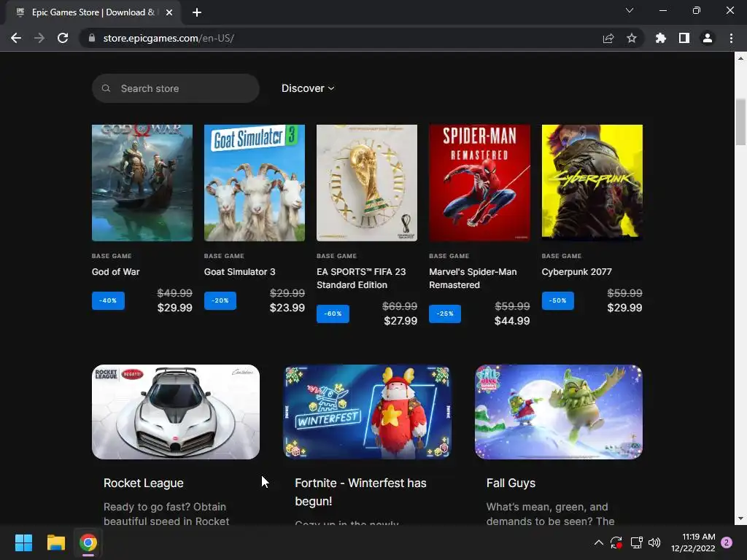This screenshot has width=747, height=560.
Task: Show hidden system tray icons
Action: coord(599,542)
